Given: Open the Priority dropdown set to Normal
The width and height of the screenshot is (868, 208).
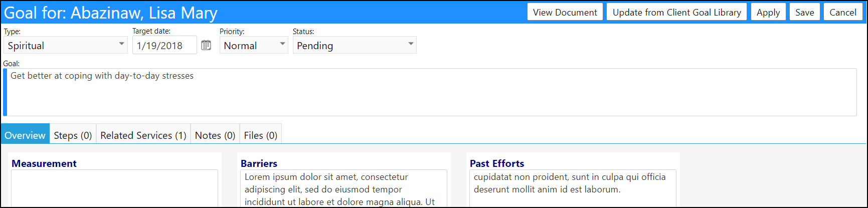Looking at the screenshot, I should (x=254, y=45).
